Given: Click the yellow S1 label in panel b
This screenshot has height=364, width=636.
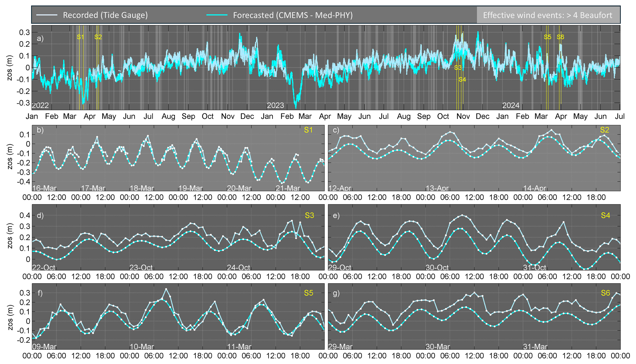Looking at the screenshot, I should click(308, 130).
